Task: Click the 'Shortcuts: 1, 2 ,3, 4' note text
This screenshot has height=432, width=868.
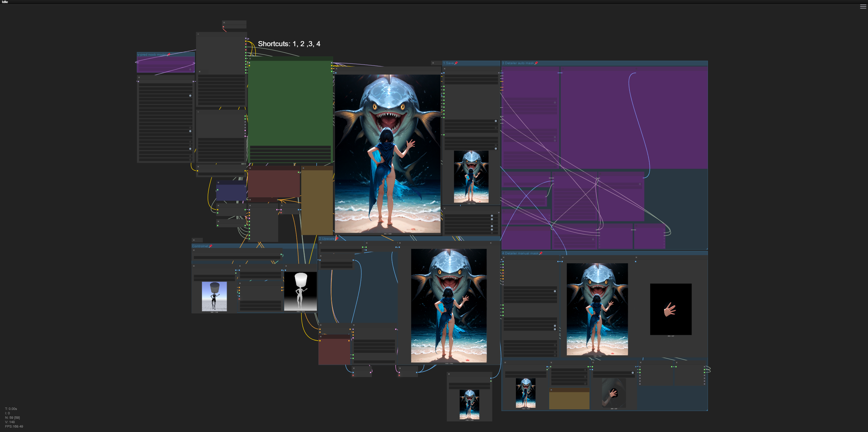Action: point(289,44)
